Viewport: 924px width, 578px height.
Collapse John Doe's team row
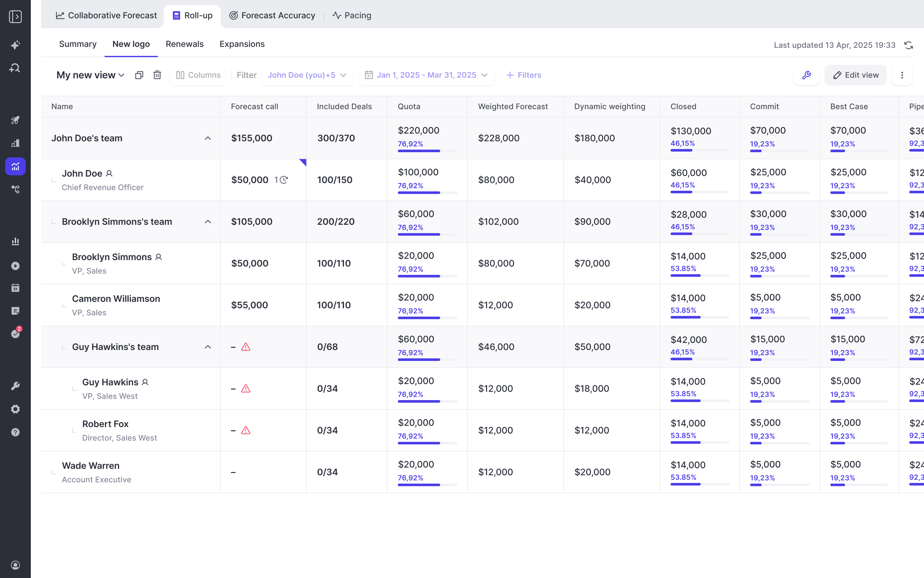(208, 138)
